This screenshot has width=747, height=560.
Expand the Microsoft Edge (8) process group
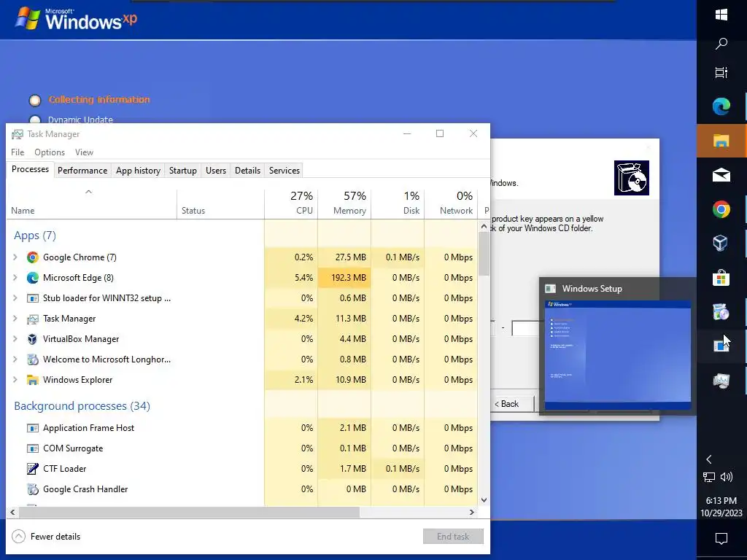(x=15, y=278)
